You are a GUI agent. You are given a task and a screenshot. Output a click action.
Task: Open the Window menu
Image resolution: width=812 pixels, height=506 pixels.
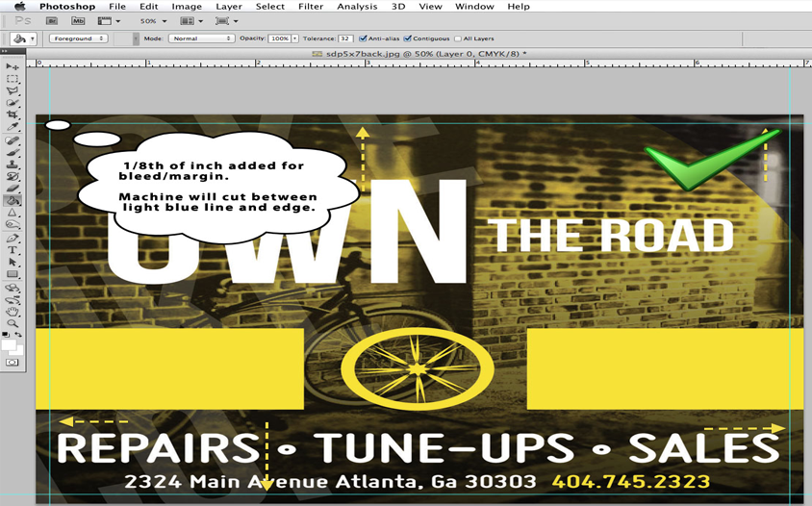point(474,6)
